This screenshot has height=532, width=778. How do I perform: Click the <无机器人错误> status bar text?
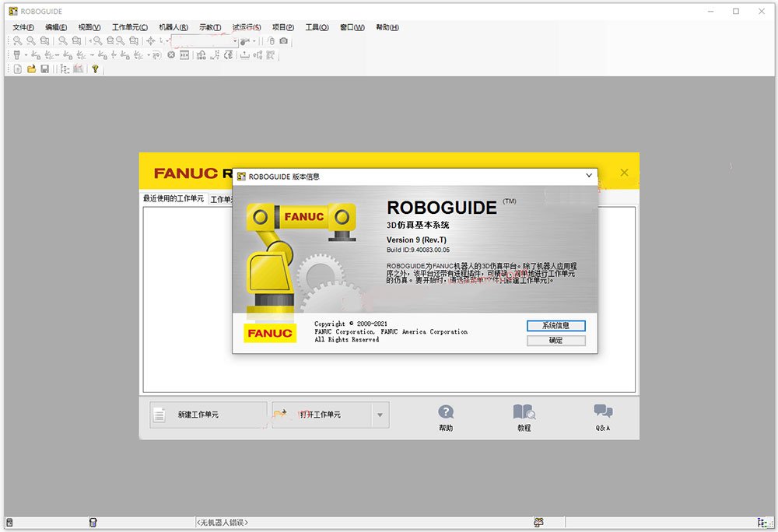[x=222, y=522]
